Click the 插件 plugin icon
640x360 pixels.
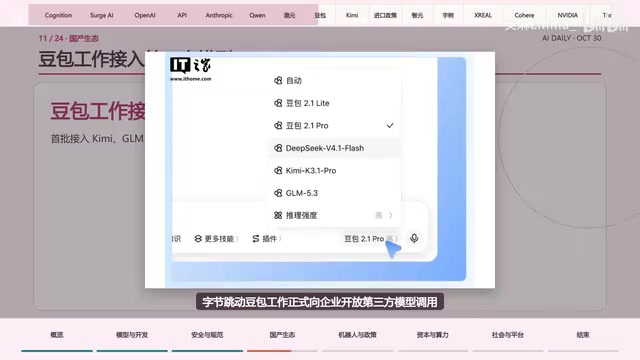coord(256,238)
